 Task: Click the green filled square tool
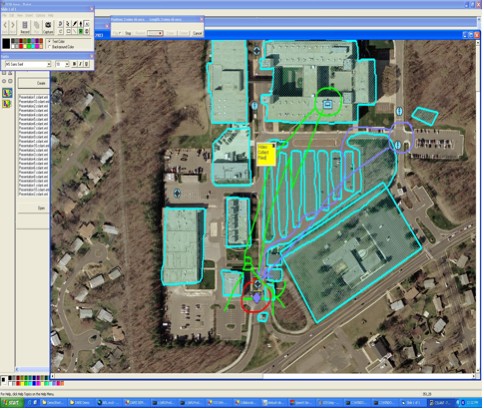[81, 31]
